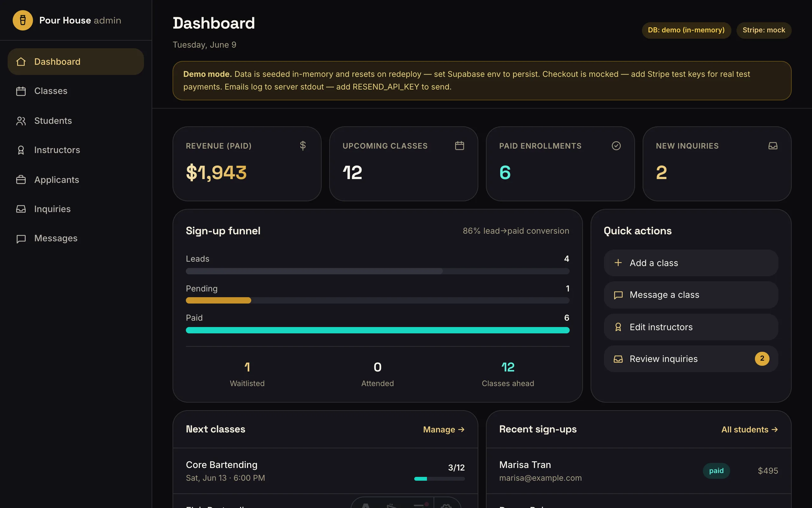Open the Applicants page
Image resolution: width=812 pixels, height=508 pixels.
76,180
